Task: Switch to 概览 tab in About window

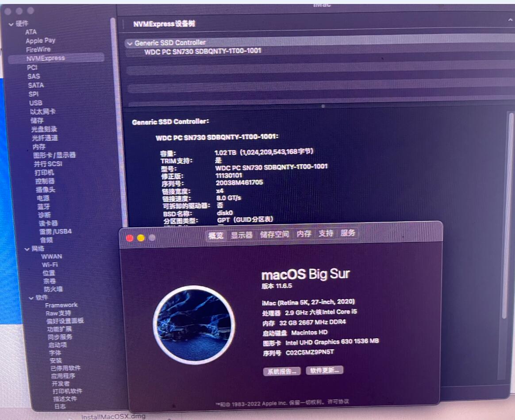Action: coord(216,235)
